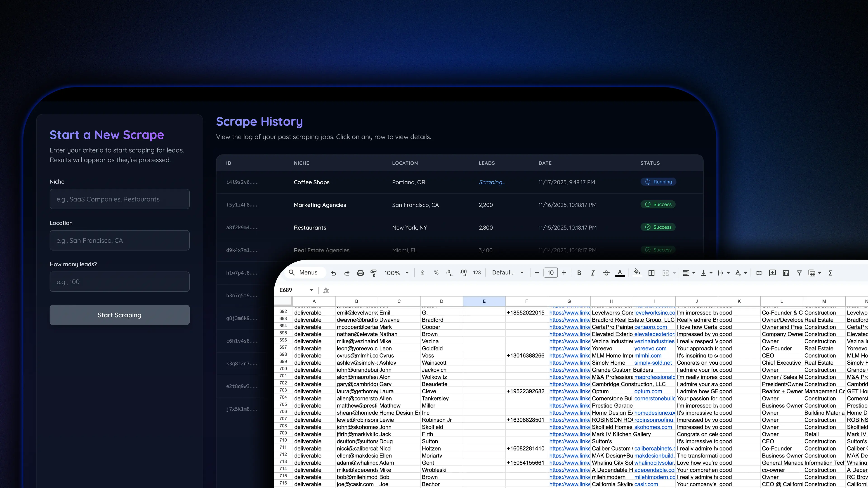868x488 pixels.
Task: Open the borders tool
Action: 651,273
